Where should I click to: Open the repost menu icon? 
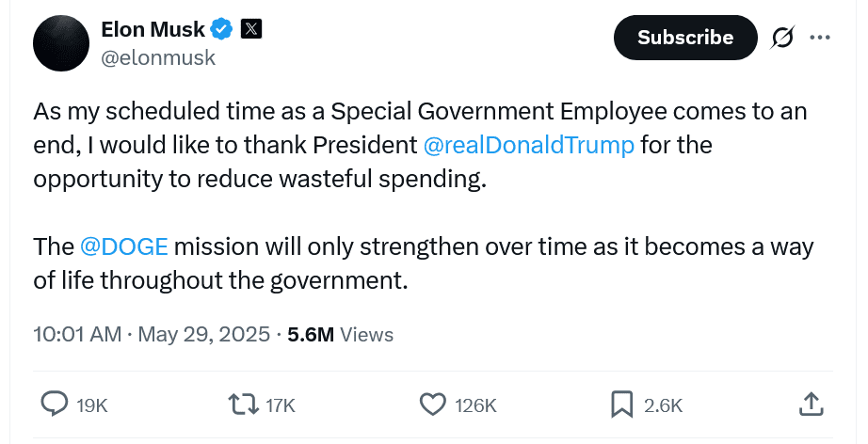tap(243, 404)
